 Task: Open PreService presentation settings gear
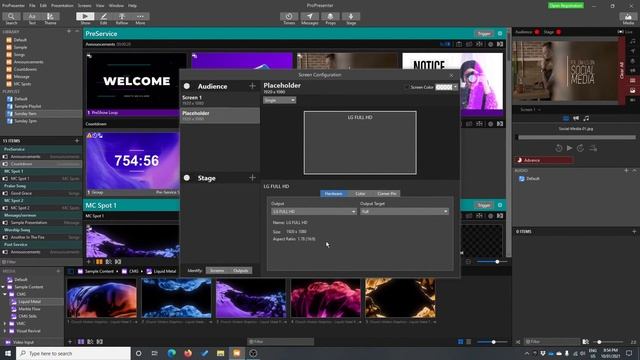[x=500, y=33]
